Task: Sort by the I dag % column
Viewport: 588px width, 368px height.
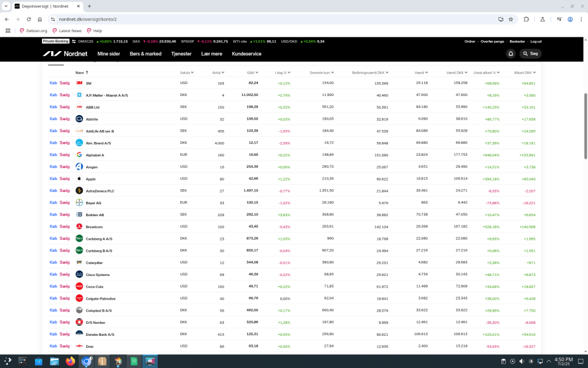Action: (x=284, y=73)
